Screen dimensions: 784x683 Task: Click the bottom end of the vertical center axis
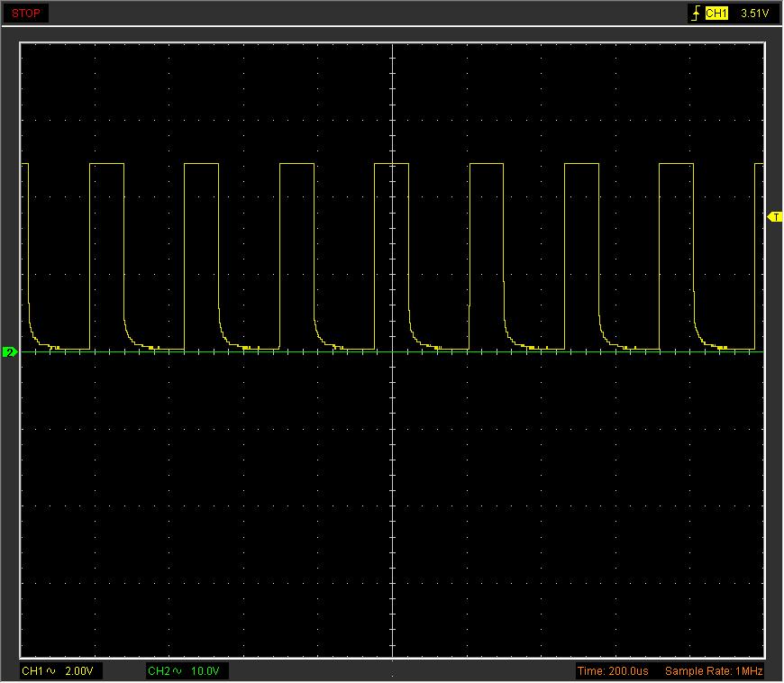[x=392, y=654]
